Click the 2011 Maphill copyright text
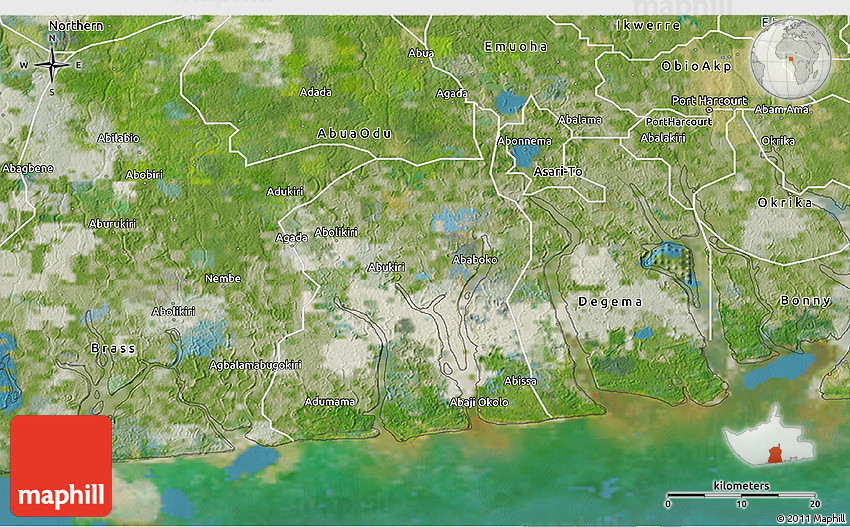The height and width of the screenshot is (527, 850). coord(810,518)
